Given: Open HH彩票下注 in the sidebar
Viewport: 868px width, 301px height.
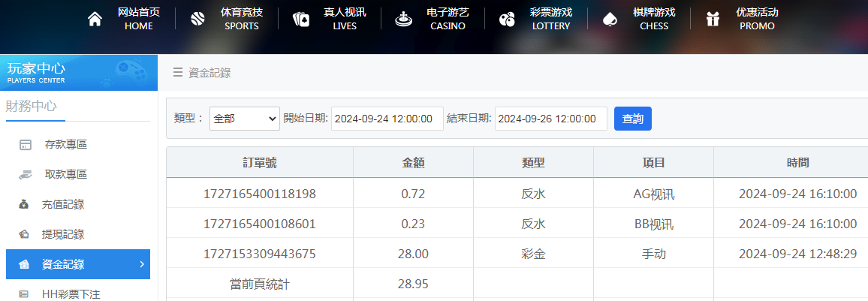Looking at the screenshot, I should coord(71,293).
